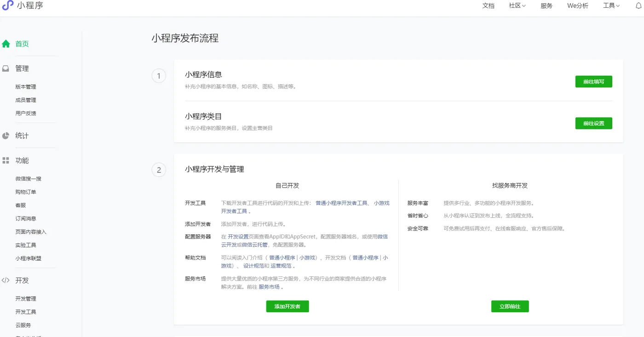Click the 立即前往 button

(510, 306)
